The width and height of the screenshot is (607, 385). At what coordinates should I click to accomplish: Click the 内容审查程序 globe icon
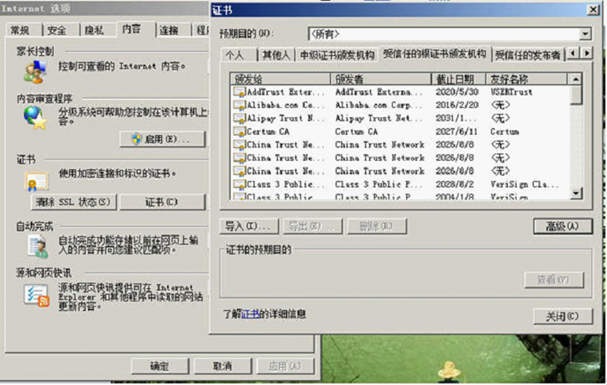35,117
